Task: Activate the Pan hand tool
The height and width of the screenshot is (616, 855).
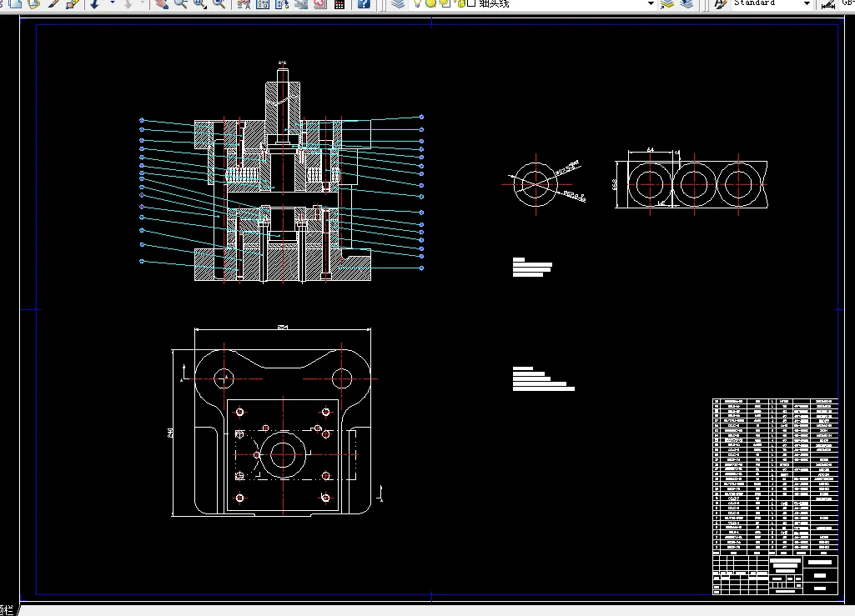Action: click(161, 4)
